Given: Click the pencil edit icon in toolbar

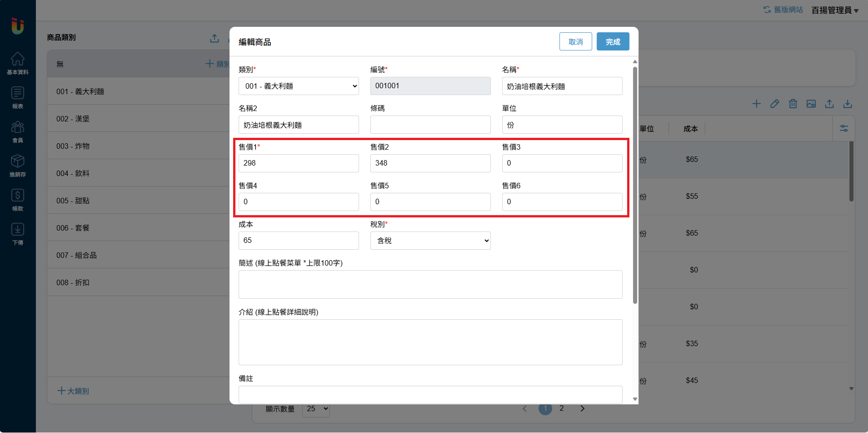Looking at the screenshot, I should point(775,104).
